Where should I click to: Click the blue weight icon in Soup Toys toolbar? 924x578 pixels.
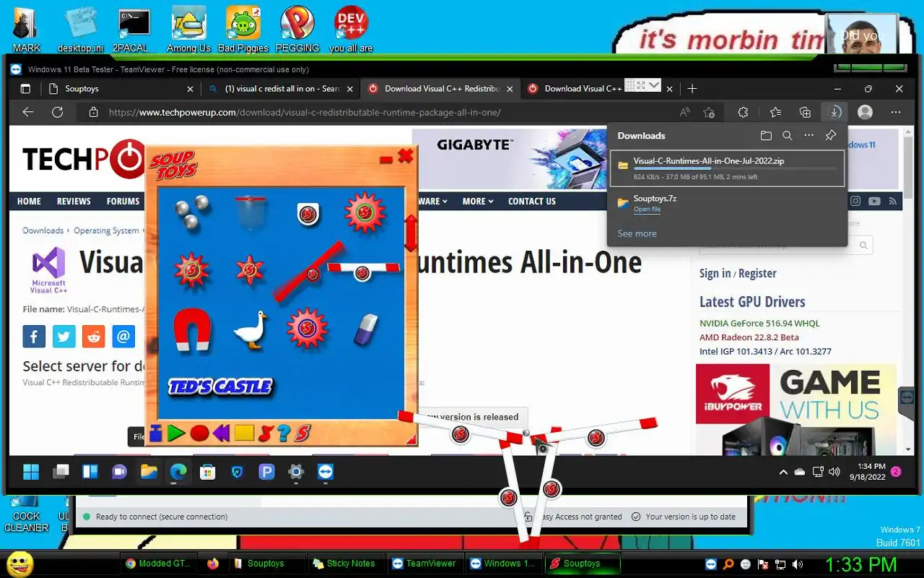(156, 433)
